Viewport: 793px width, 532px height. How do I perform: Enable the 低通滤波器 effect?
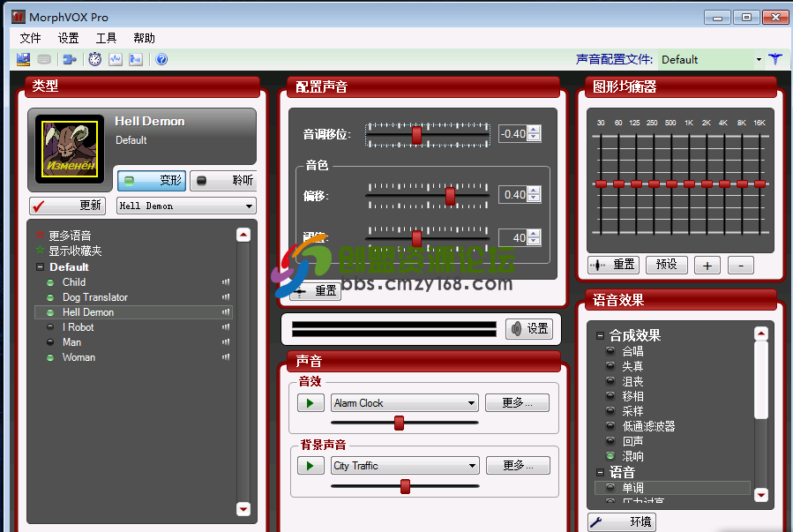(x=610, y=426)
